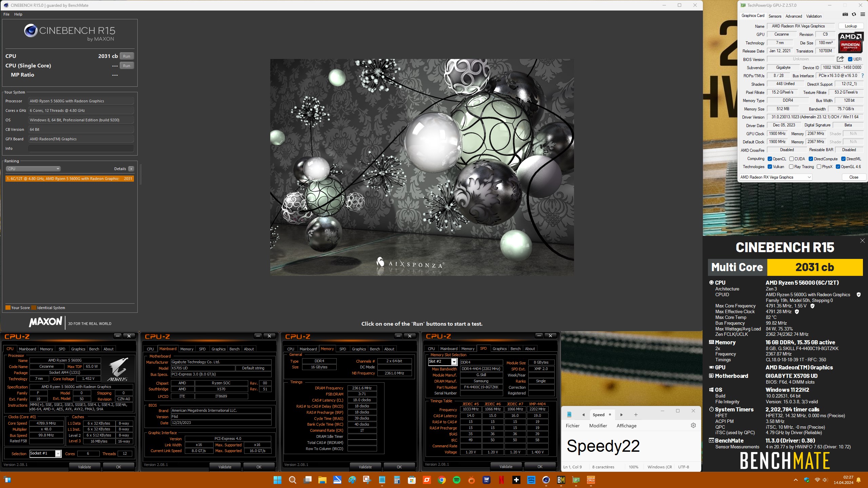Toggle the CUDA checkbox
868x488 pixels.
tap(791, 159)
